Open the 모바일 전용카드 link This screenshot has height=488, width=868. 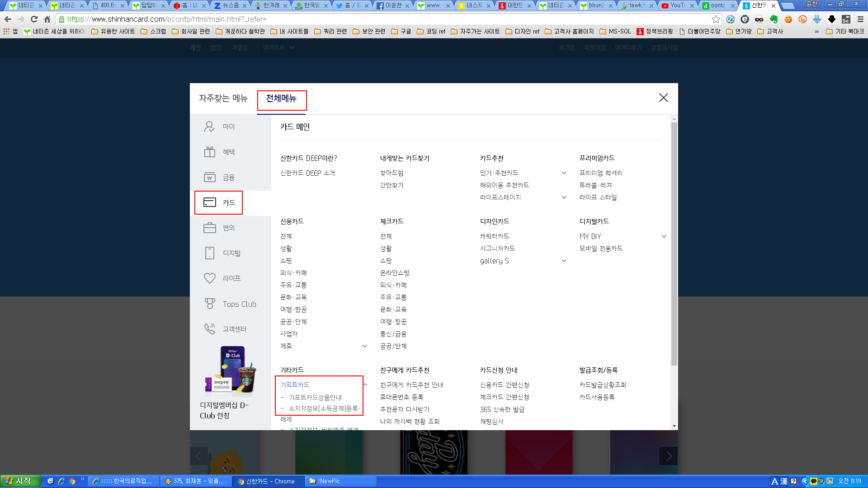click(x=601, y=249)
